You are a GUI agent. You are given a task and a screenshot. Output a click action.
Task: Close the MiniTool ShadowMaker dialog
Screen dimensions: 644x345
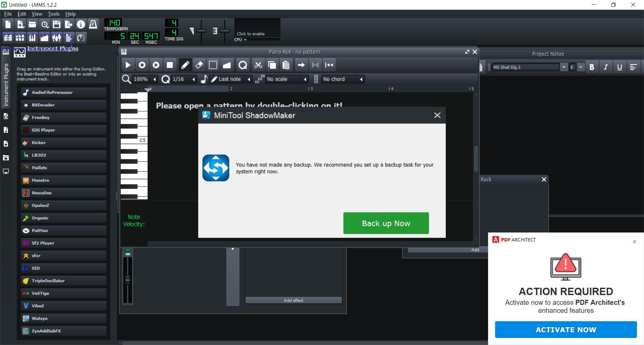coord(437,115)
